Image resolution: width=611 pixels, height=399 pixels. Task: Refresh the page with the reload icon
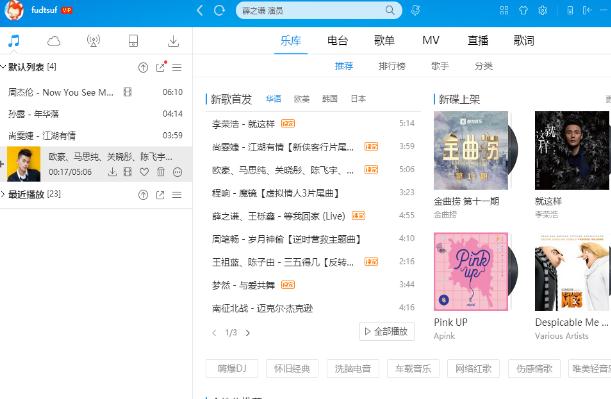[219, 11]
